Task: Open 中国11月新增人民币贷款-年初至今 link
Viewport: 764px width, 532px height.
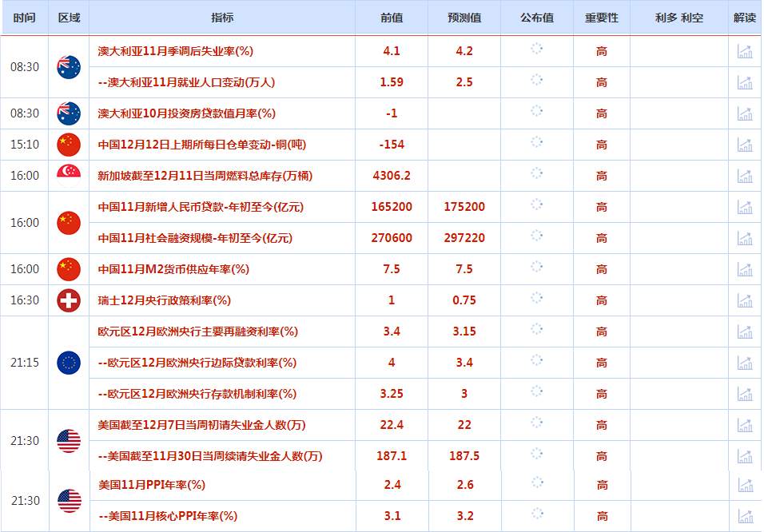Action: point(201,207)
